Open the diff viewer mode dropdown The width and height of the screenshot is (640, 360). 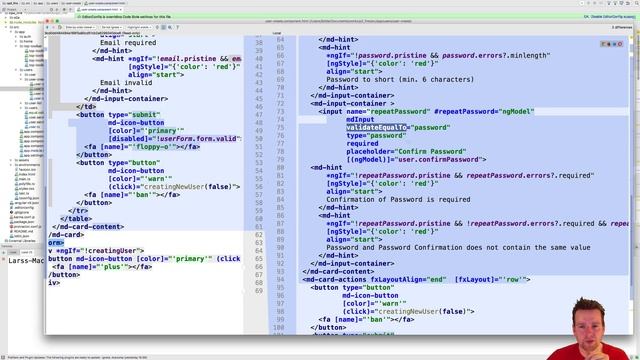[80, 27]
